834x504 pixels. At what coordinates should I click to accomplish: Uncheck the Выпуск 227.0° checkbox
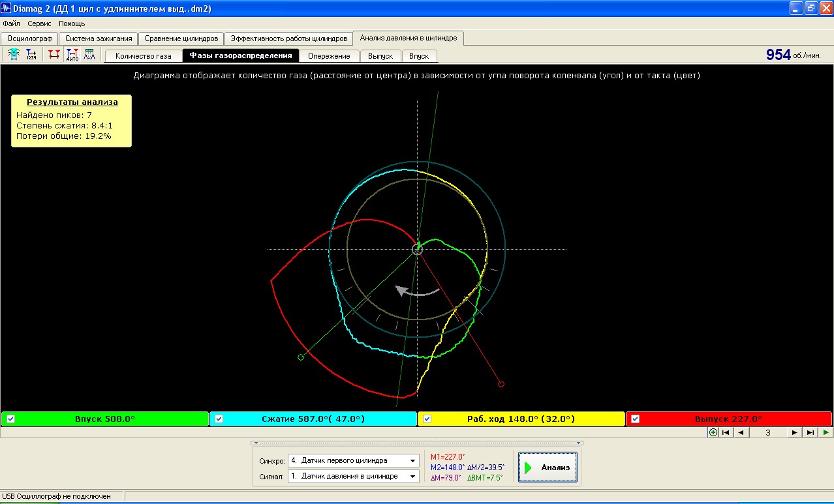[636, 419]
